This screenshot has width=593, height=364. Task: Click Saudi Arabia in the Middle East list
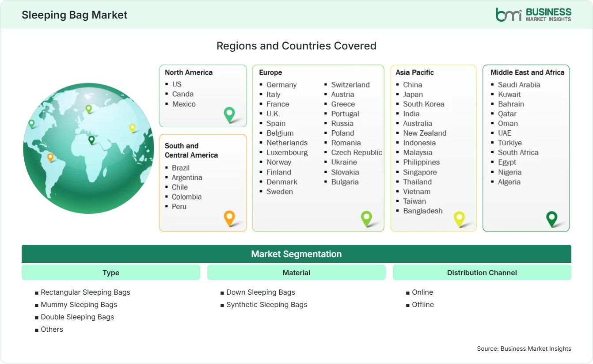click(x=519, y=85)
